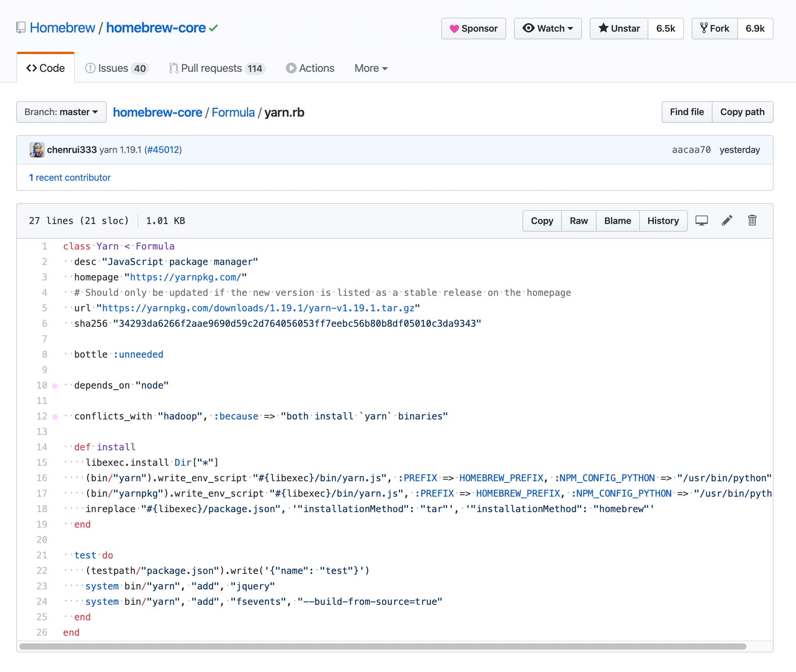The image size is (796, 672).
Task: Click the pink marker on line 10
Action: [55, 386]
